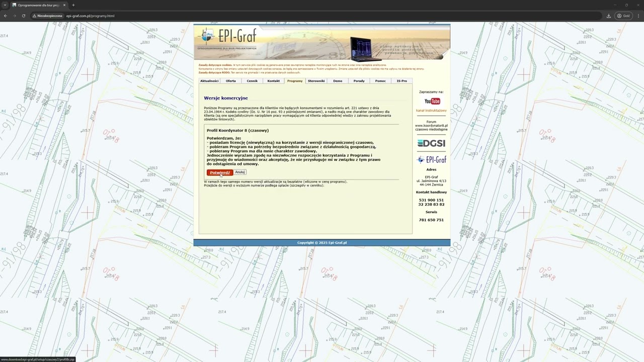Screen dimensions: 644x362
Task: Click the Anuluj button
Action: (240, 172)
